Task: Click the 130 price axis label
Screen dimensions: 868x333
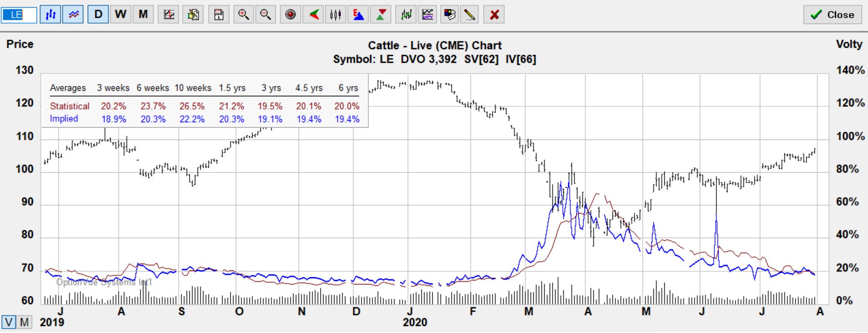Action: (x=25, y=70)
